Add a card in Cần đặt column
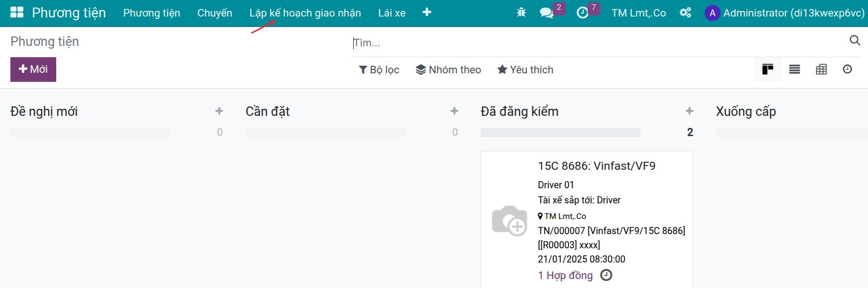 [454, 111]
